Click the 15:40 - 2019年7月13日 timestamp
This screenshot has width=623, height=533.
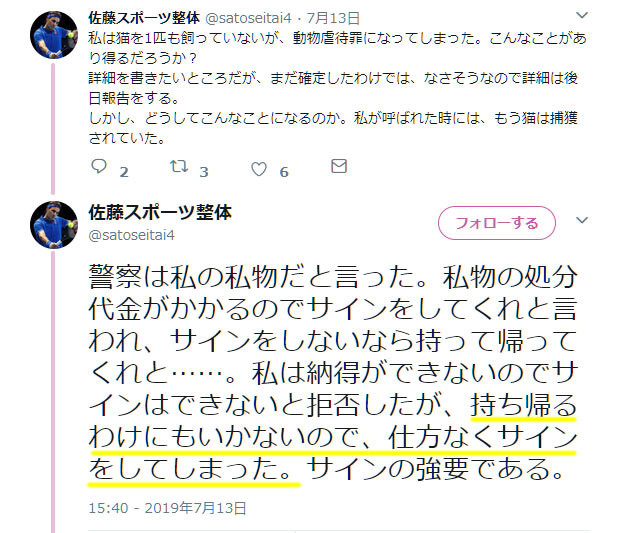pyautogui.click(x=167, y=508)
